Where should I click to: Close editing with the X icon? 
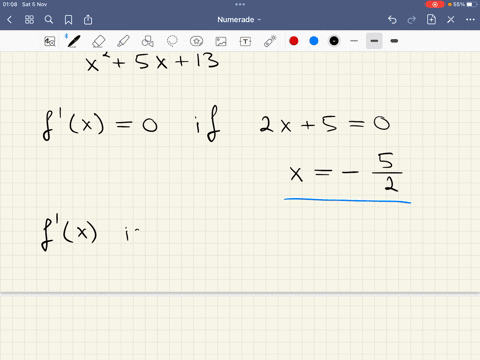point(451,20)
